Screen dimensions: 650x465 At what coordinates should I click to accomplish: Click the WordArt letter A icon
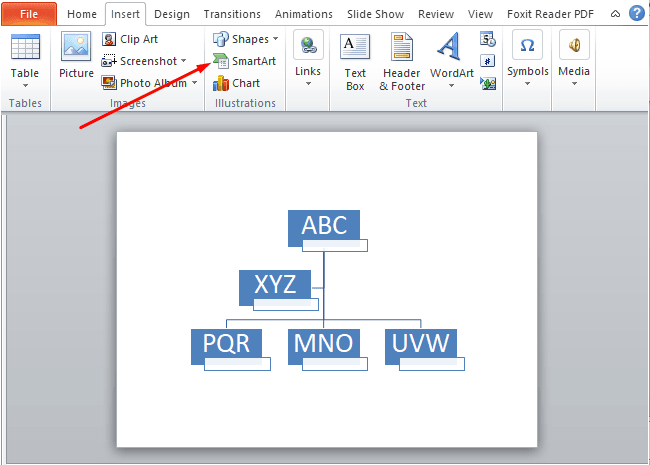(450, 46)
